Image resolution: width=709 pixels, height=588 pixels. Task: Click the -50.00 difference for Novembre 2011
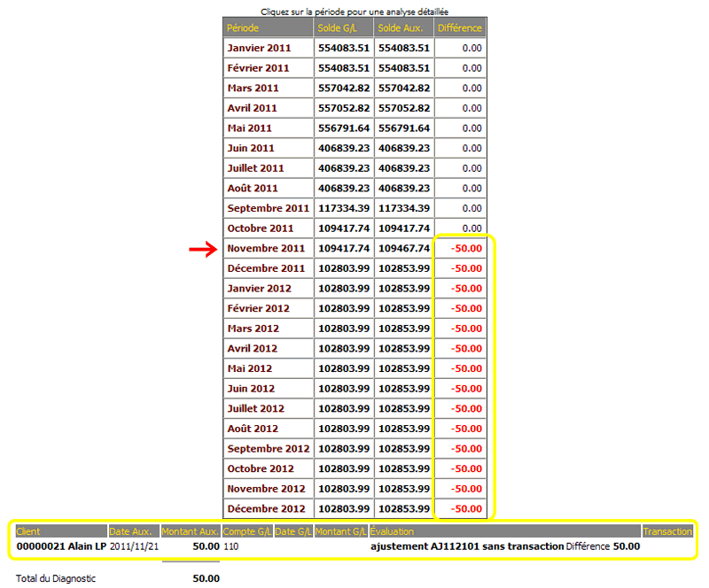click(x=466, y=248)
